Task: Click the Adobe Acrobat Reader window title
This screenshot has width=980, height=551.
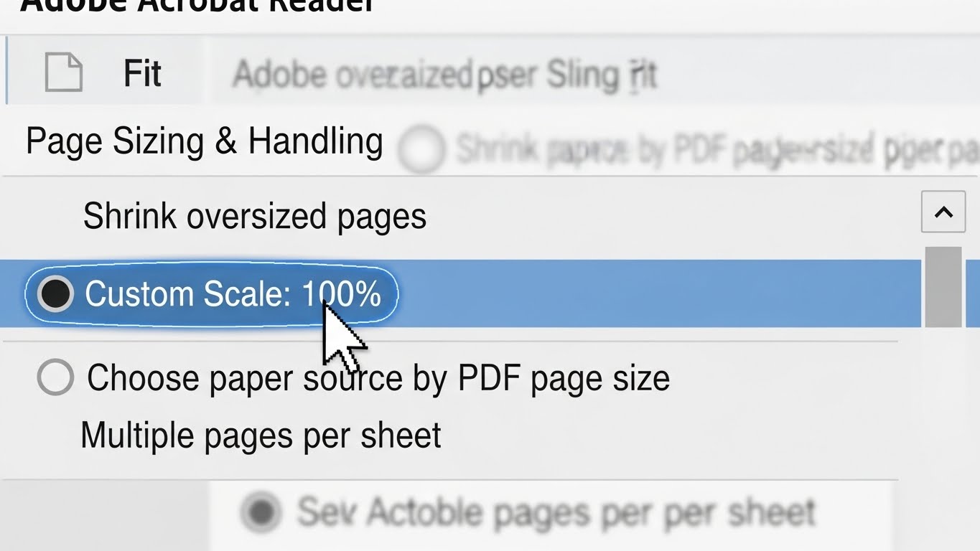Action: tap(197, 6)
